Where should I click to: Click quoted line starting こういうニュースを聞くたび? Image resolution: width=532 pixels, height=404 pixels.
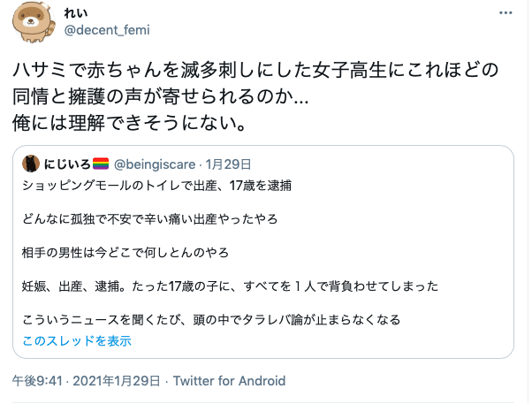coord(211,319)
